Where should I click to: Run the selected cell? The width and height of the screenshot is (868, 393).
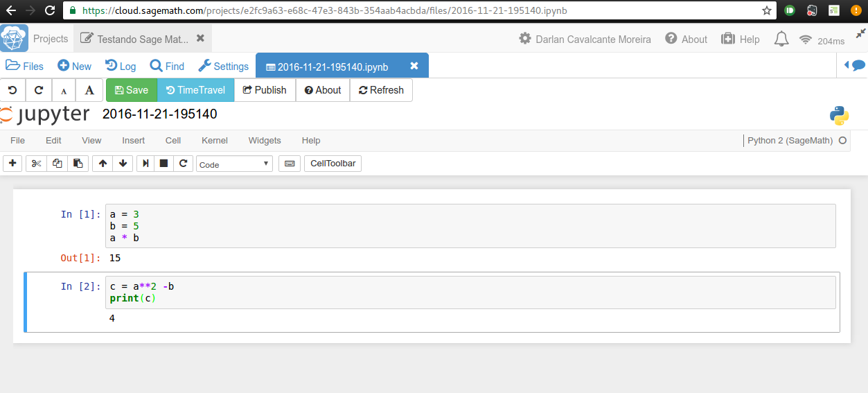145,164
